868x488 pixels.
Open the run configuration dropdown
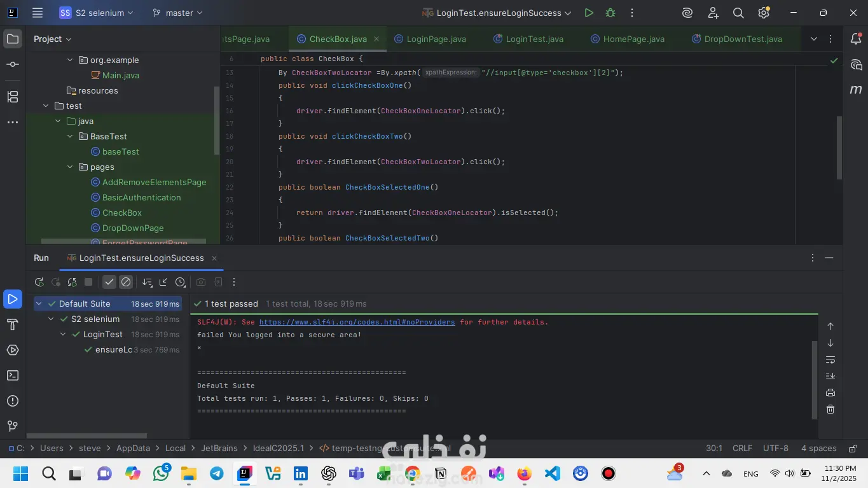click(x=497, y=13)
